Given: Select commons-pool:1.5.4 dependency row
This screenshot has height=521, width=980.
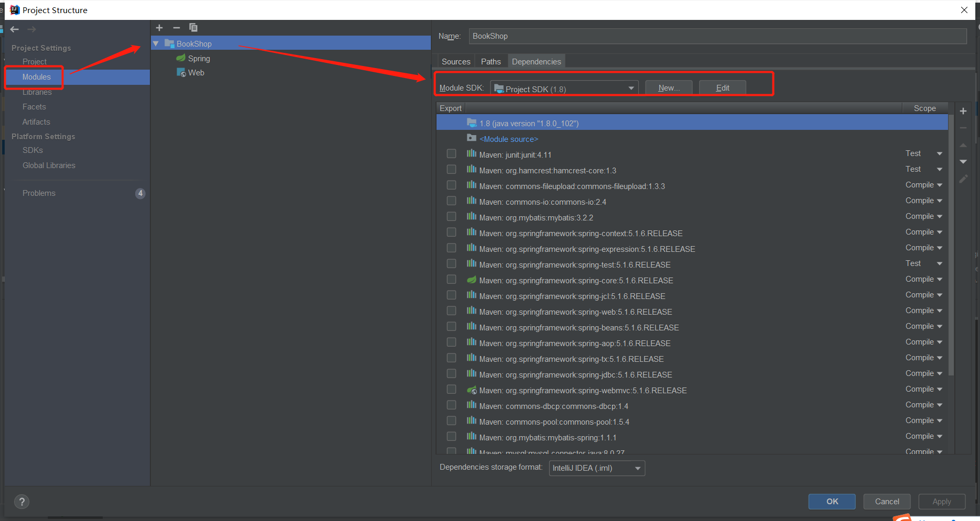Looking at the screenshot, I should pyautogui.click(x=692, y=422).
